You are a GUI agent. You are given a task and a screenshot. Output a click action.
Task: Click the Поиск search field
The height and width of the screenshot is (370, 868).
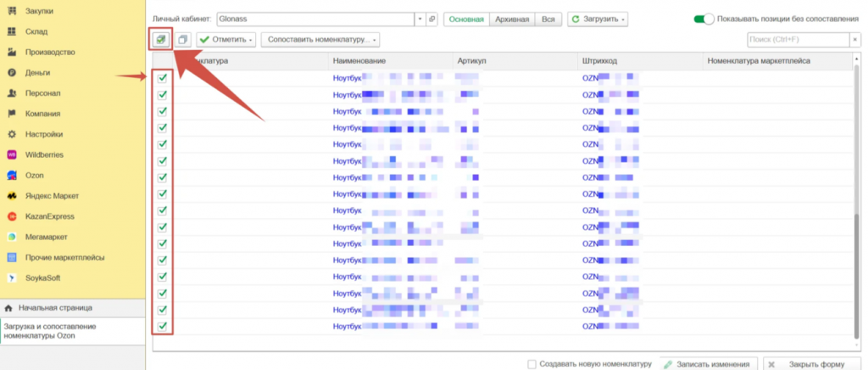797,40
